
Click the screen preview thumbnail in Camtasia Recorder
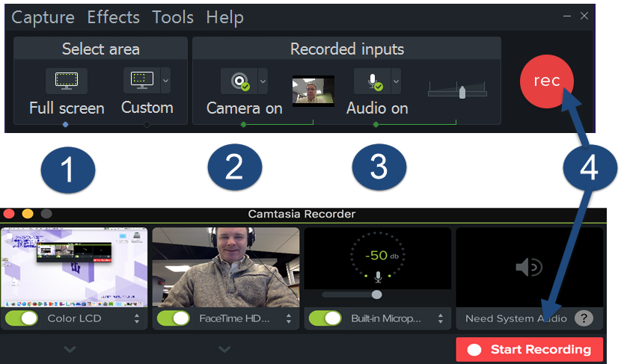coord(74,268)
